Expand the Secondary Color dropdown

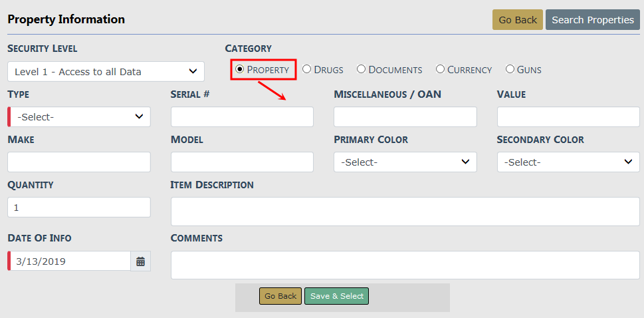pyautogui.click(x=568, y=162)
